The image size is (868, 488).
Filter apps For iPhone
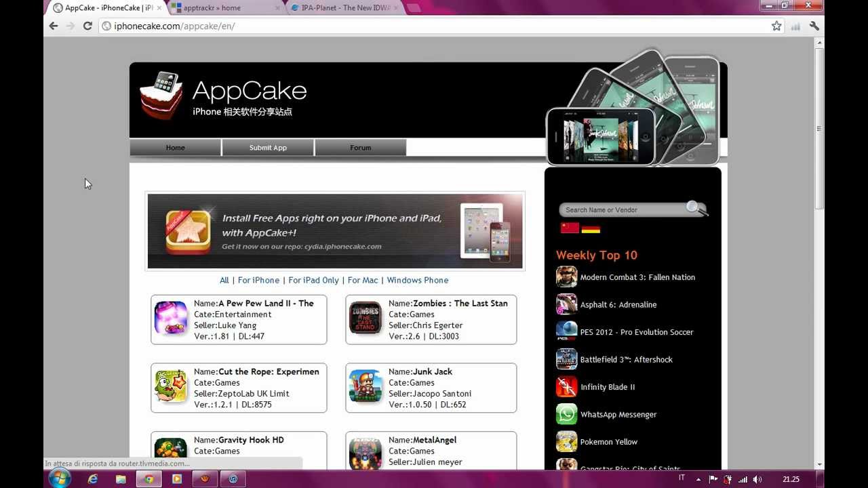[258, 280]
